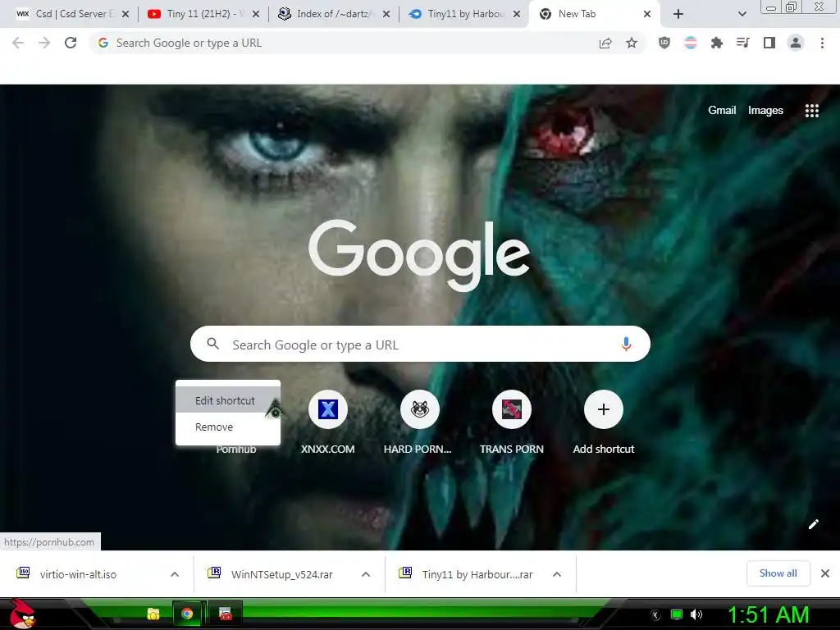
Task: Open the striped flag extension icon
Action: 691,43
